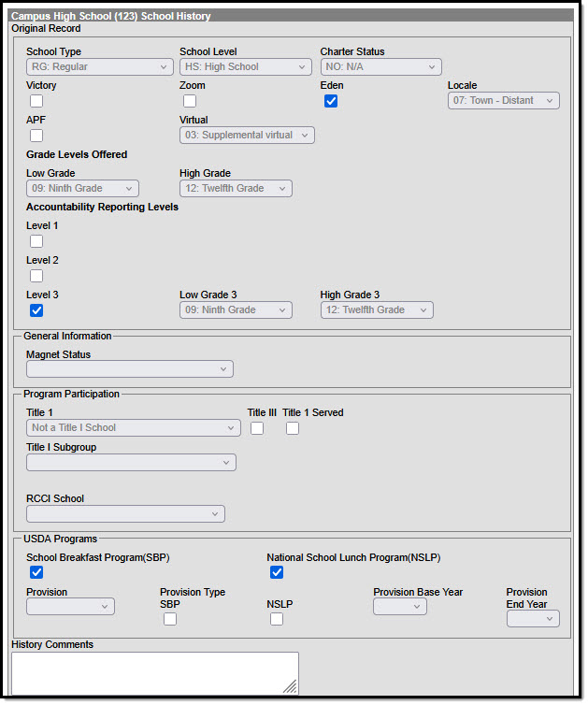Open the Charter Status dropdown
The height and width of the screenshot is (705, 588).
[380, 67]
